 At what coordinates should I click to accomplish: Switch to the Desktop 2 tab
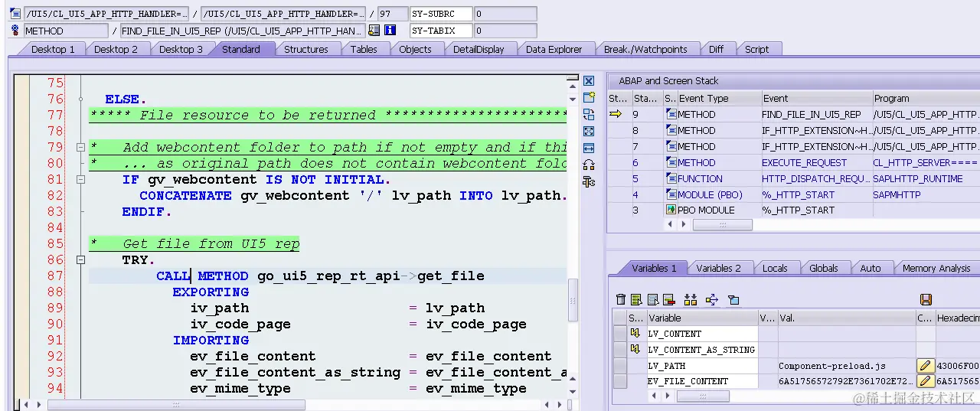click(x=116, y=49)
